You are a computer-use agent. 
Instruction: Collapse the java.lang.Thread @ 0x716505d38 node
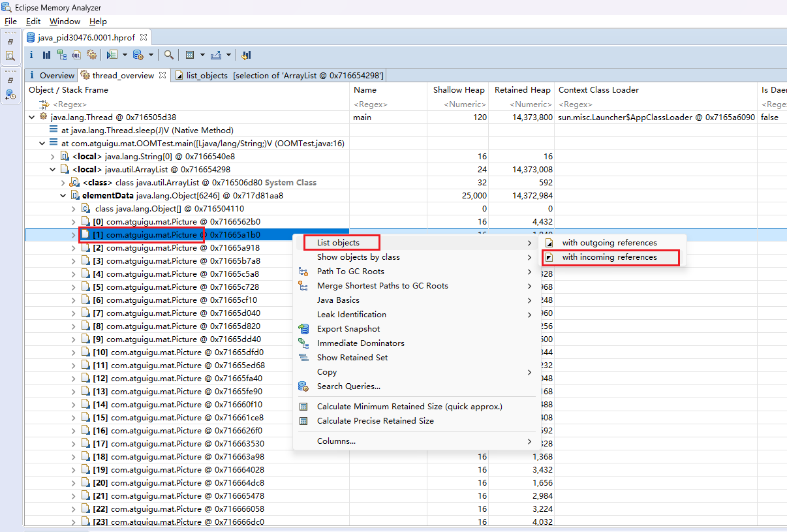point(33,117)
